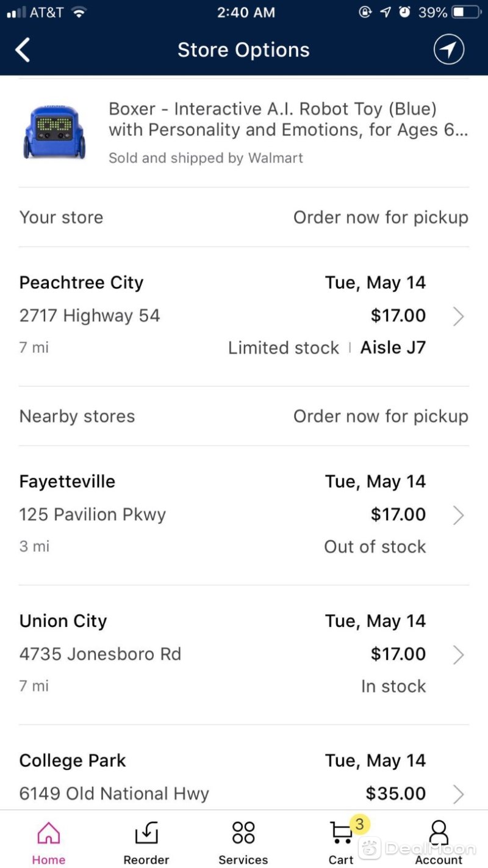488x868 pixels.
Task: Open the Home tab icon
Action: [49, 833]
